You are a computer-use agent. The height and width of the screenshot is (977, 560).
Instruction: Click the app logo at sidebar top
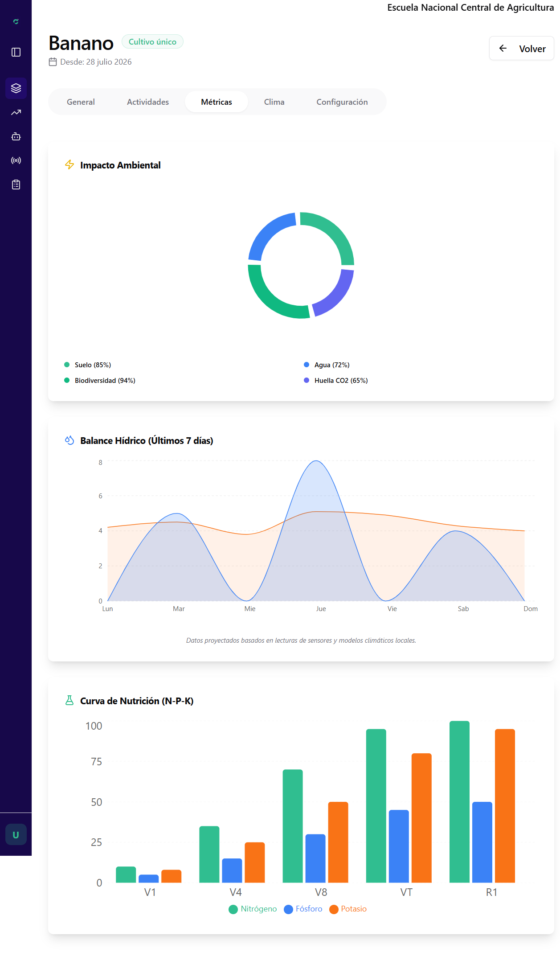(x=16, y=21)
